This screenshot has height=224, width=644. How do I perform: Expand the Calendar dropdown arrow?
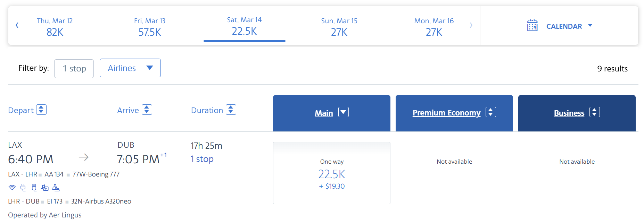(590, 26)
